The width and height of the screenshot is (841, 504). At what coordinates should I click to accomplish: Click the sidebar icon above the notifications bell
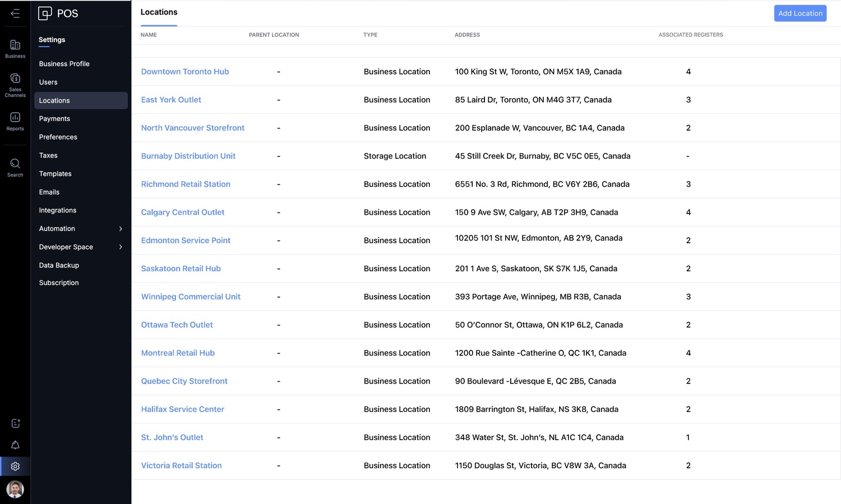(15, 423)
